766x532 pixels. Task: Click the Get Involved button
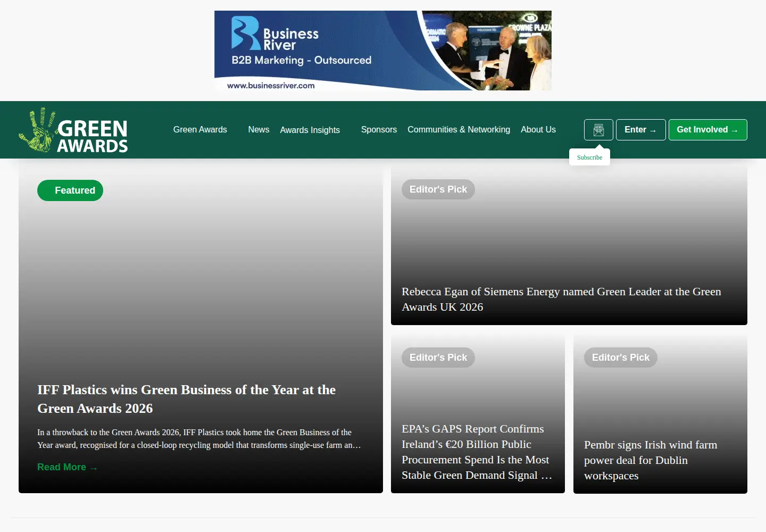click(x=707, y=130)
